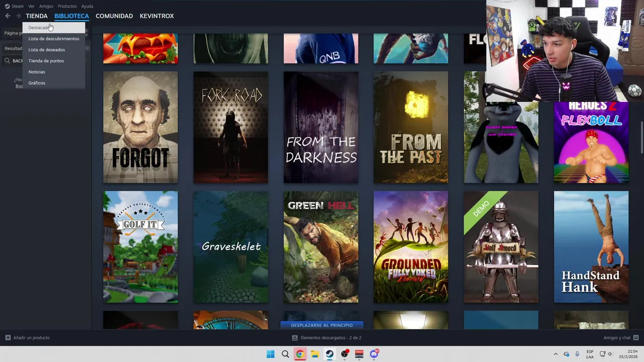Open the Windows Start menu
644x362 pixels.
point(270,354)
